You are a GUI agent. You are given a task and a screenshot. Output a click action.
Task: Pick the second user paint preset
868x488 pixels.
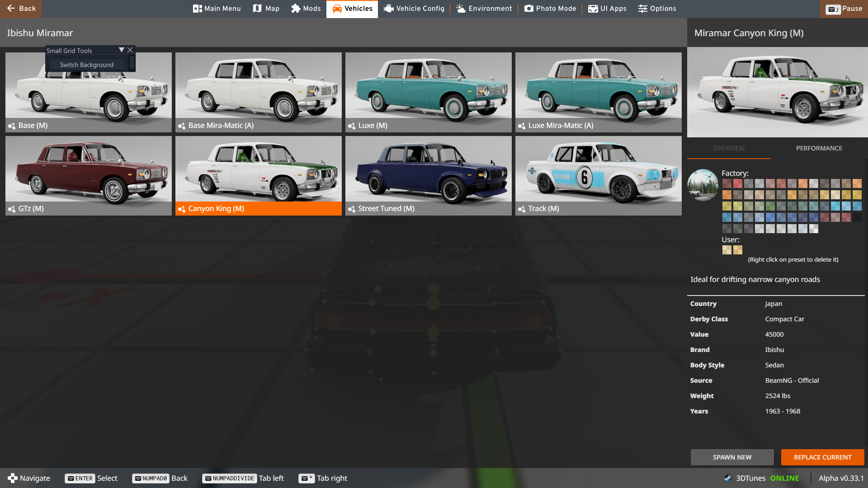738,250
